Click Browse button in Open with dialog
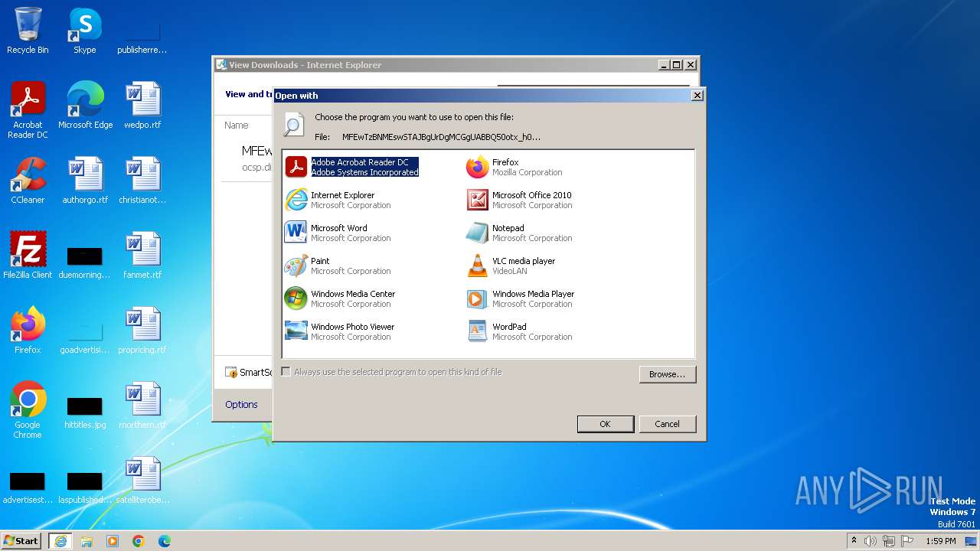 667,374
